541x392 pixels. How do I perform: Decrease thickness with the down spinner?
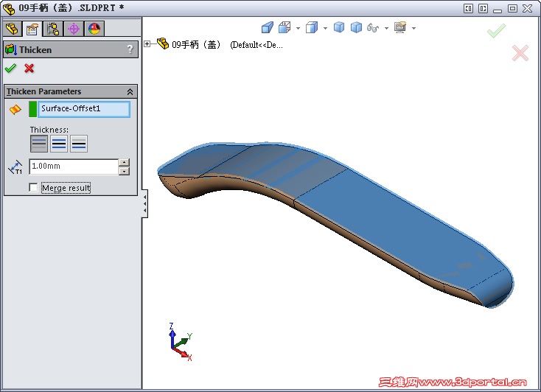click(124, 171)
